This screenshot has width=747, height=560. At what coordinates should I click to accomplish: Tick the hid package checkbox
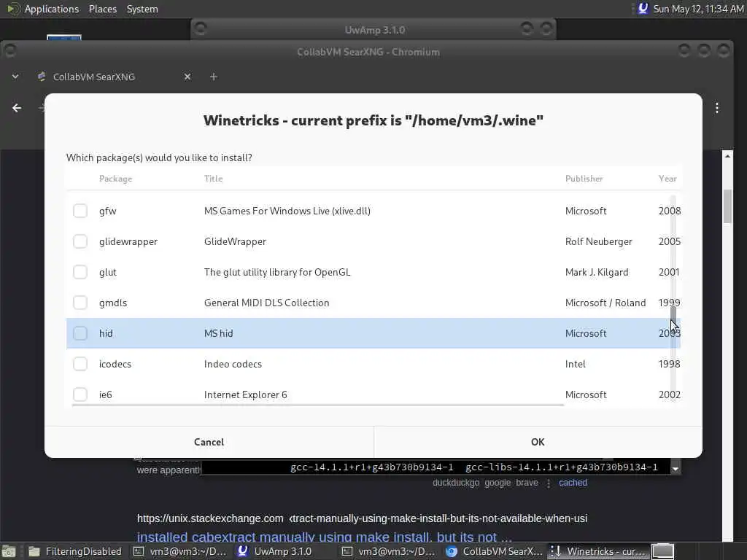[x=80, y=333]
